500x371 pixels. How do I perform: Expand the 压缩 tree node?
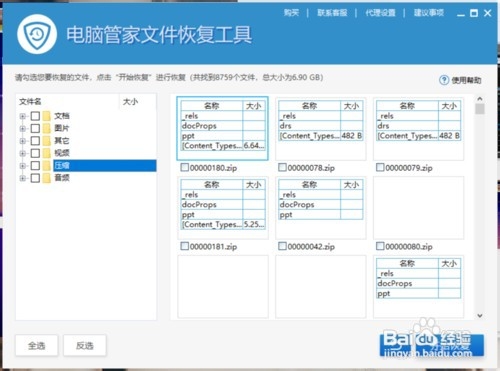[23, 166]
